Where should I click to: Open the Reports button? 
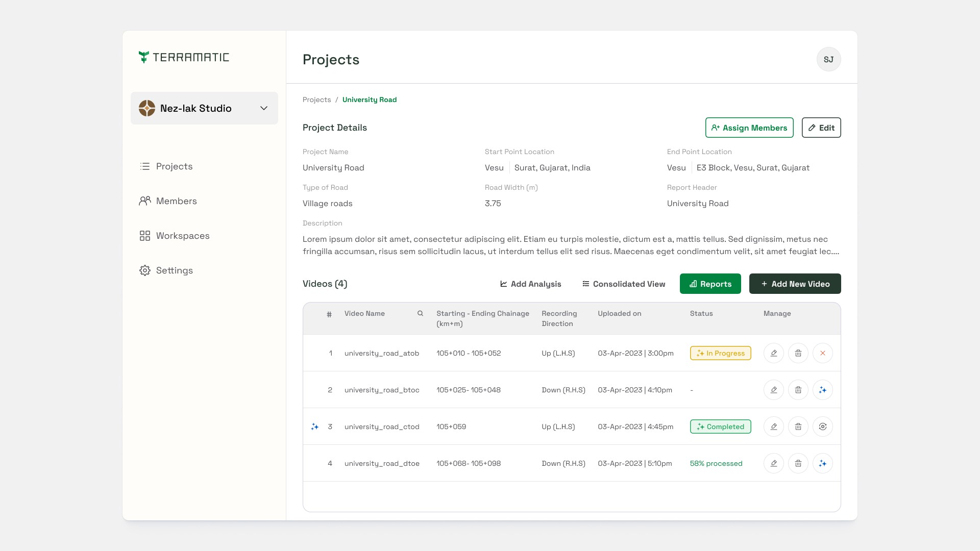point(710,284)
